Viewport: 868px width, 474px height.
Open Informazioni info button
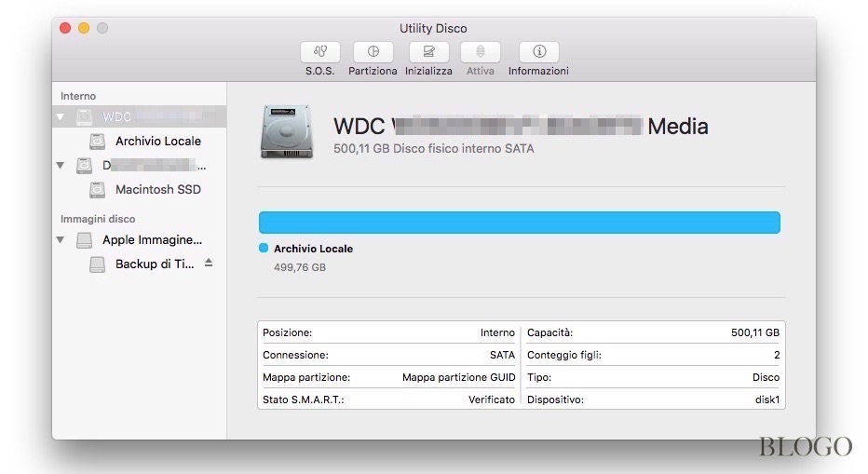pyautogui.click(x=539, y=52)
